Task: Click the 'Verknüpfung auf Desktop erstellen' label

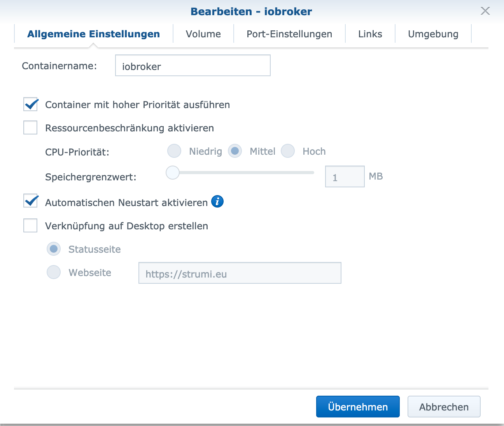Action: [x=127, y=226]
